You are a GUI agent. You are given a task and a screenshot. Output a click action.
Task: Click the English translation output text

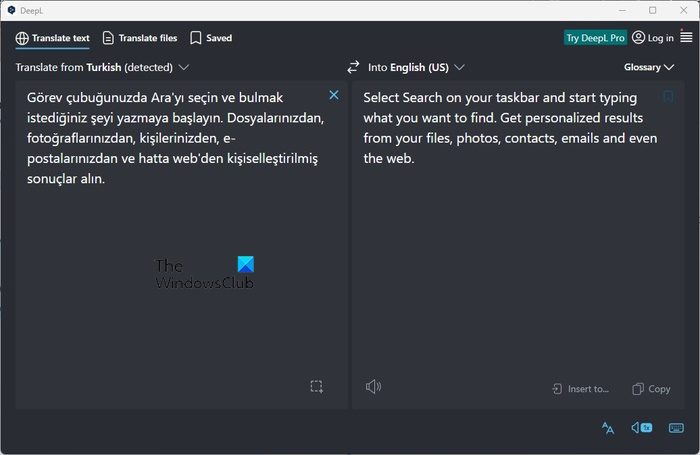[x=510, y=128]
